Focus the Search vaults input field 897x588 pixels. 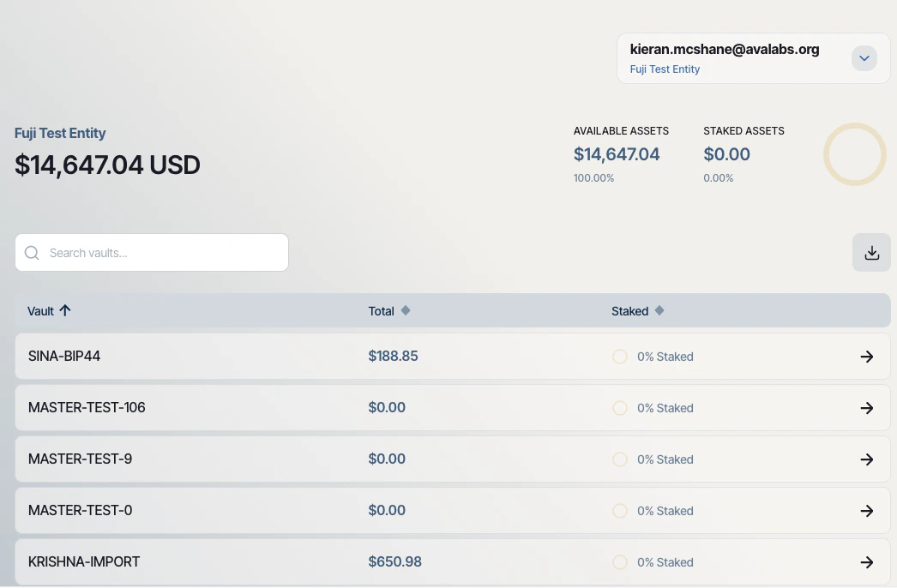point(152,252)
